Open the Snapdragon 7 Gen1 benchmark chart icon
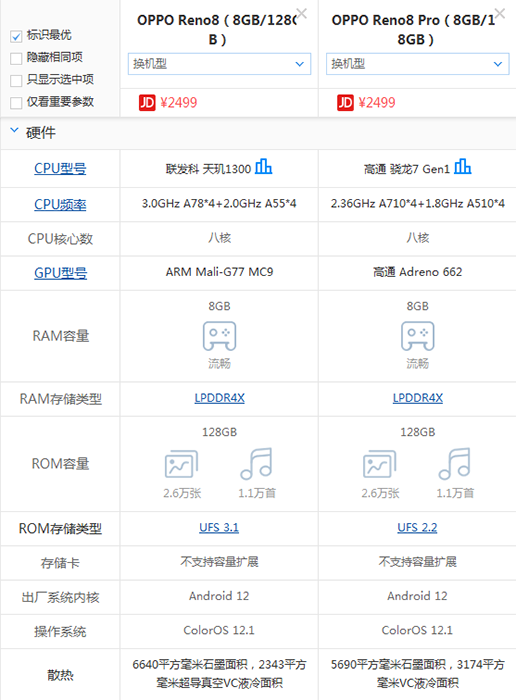This screenshot has height=700, width=516. click(x=462, y=167)
